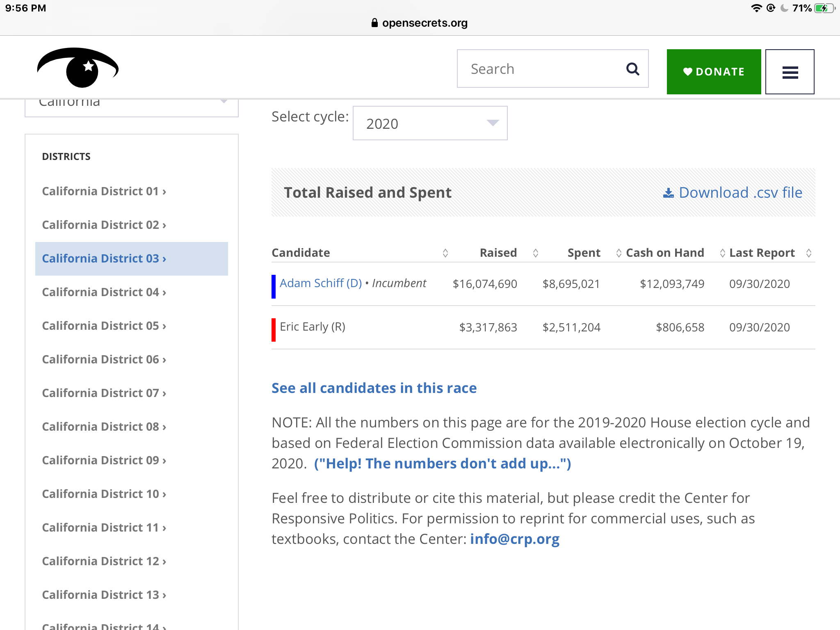Click Adam Schiff cash on hand $12,093,749
Viewport: 840px width, 630px height.
672,284
